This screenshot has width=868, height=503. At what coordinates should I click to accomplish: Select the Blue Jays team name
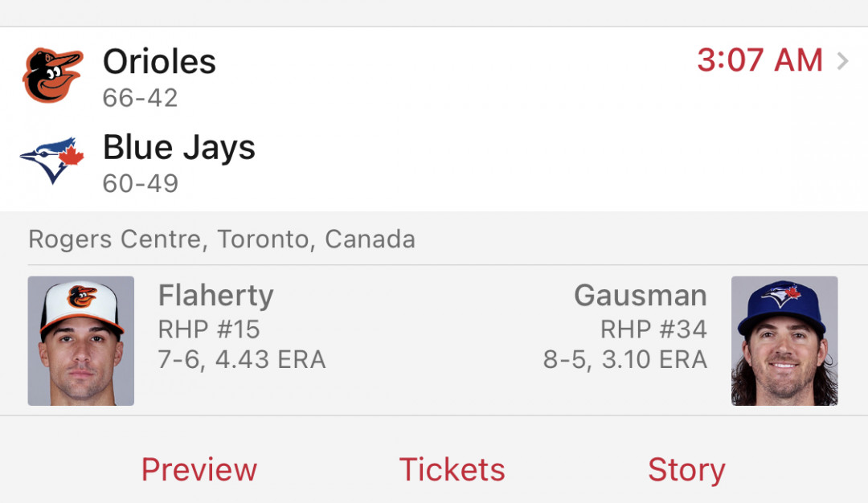178,148
